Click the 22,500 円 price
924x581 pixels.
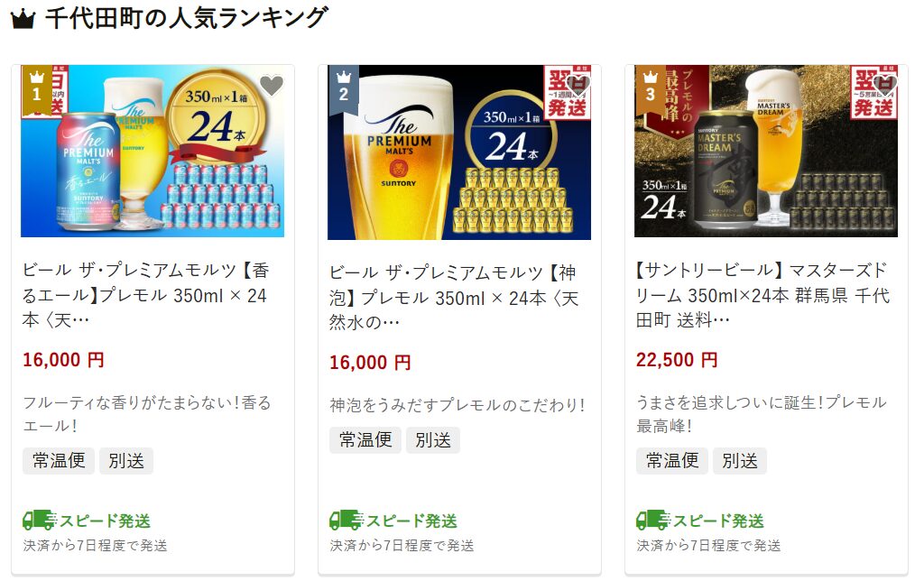(x=677, y=359)
